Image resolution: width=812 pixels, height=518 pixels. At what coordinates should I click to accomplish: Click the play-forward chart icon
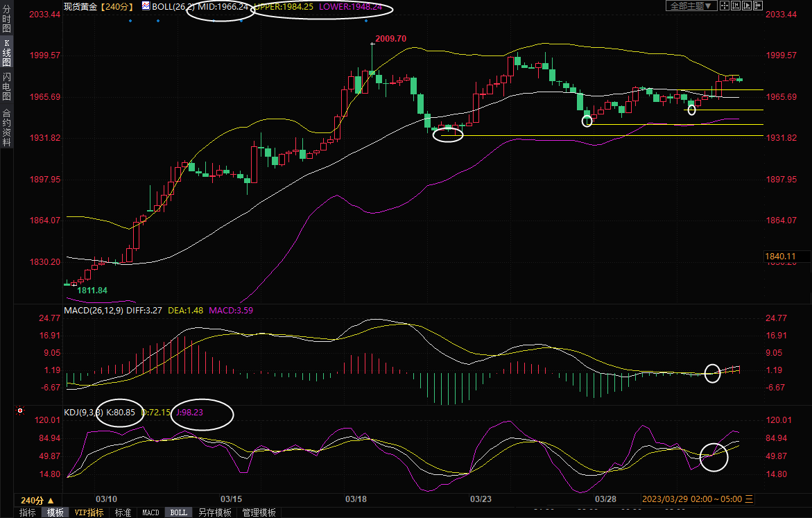747,6
